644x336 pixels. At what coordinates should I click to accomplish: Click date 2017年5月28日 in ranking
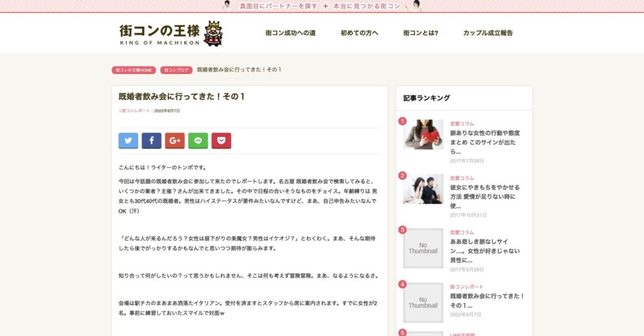467,269
